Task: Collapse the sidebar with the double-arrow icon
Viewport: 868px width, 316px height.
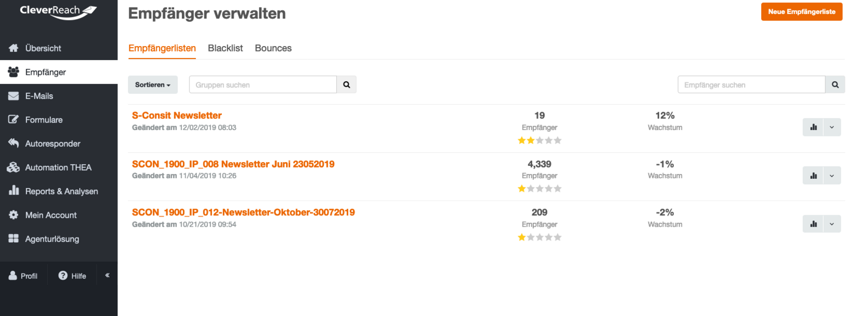Action: click(107, 275)
